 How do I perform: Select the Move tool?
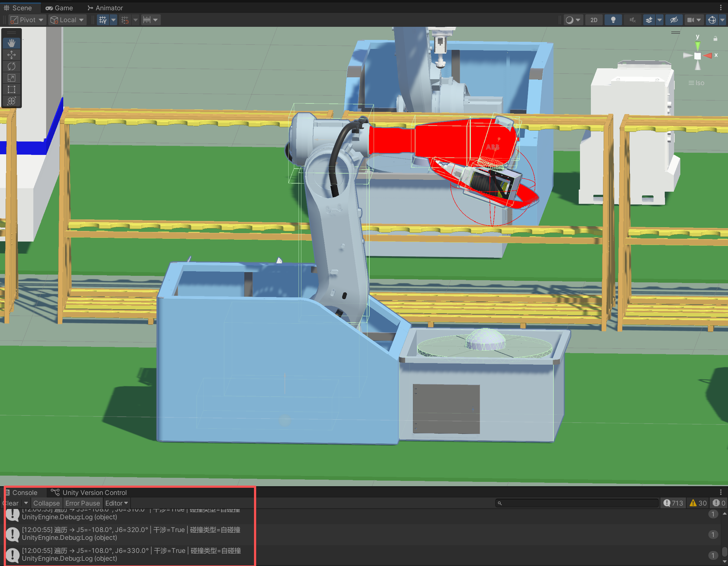(11, 55)
